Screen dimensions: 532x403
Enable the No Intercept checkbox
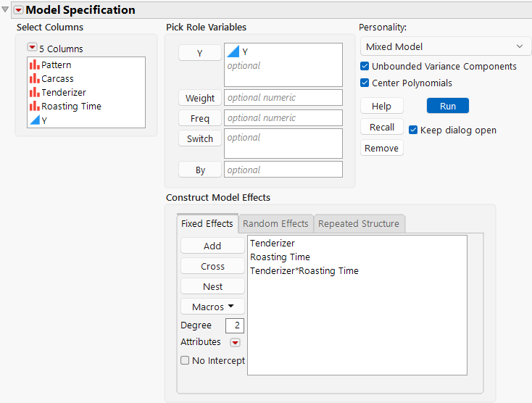[186, 360]
